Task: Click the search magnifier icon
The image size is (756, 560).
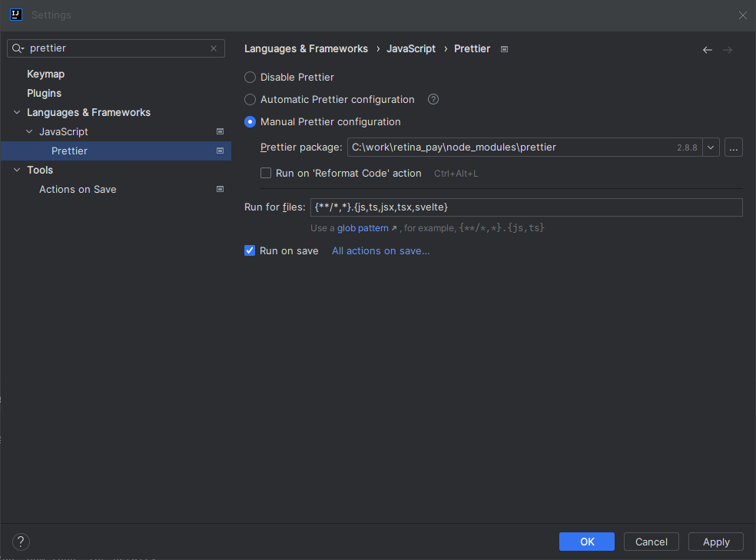Action: click(18, 48)
